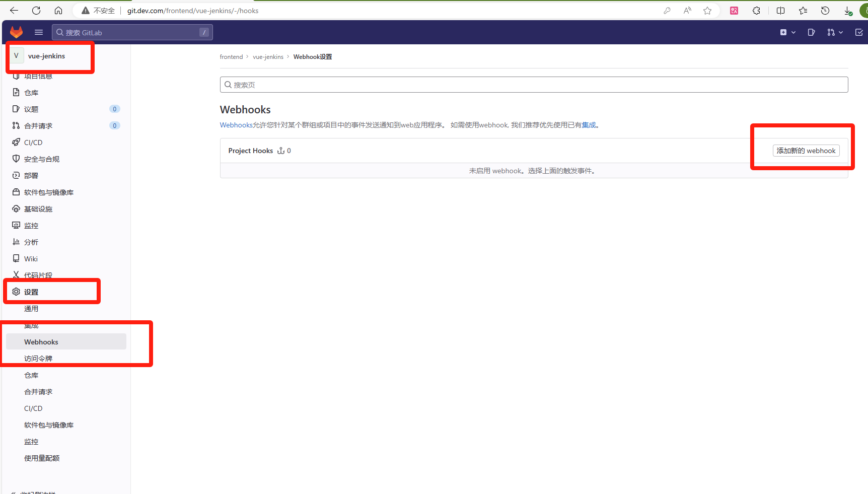Click the read aloud icon in address bar
The width and height of the screenshot is (868, 494).
click(x=687, y=11)
